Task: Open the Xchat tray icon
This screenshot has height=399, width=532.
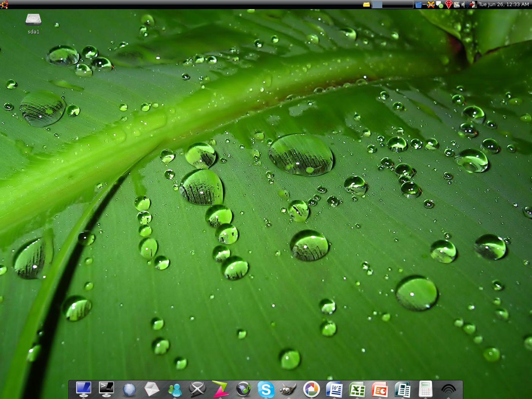Action: 431,5
